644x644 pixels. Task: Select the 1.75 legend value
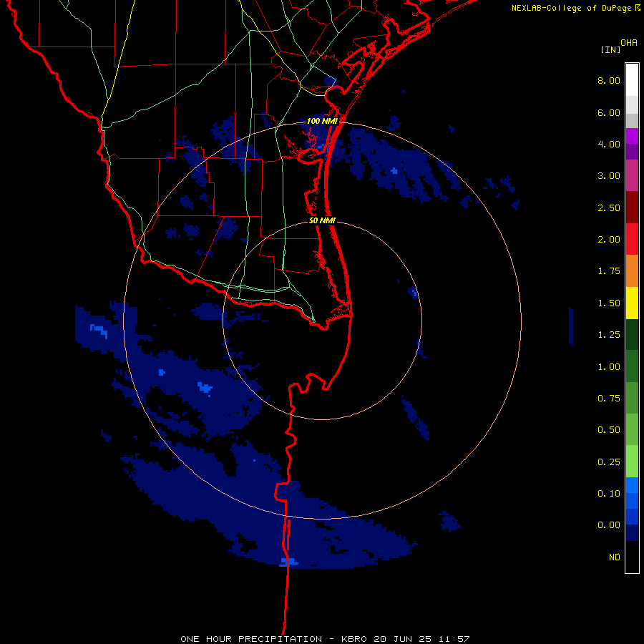click(x=609, y=271)
